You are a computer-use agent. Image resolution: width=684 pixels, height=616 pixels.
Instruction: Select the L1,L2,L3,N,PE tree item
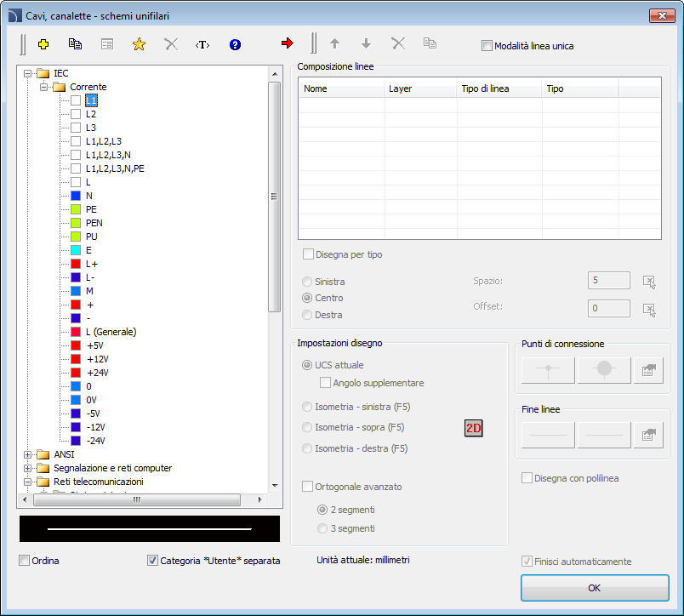pyautogui.click(x=115, y=168)
